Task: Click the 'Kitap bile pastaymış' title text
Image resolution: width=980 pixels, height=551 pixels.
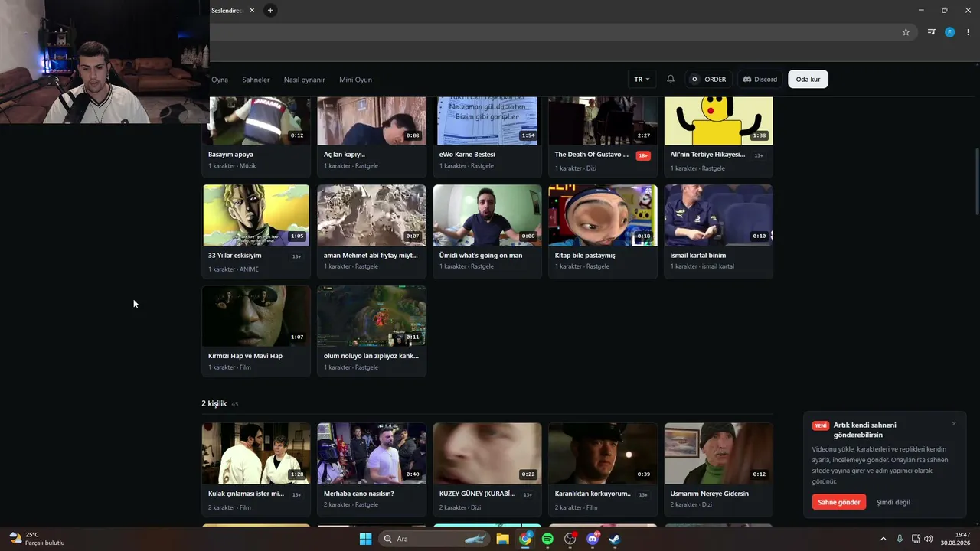Action: pos(585,255)
